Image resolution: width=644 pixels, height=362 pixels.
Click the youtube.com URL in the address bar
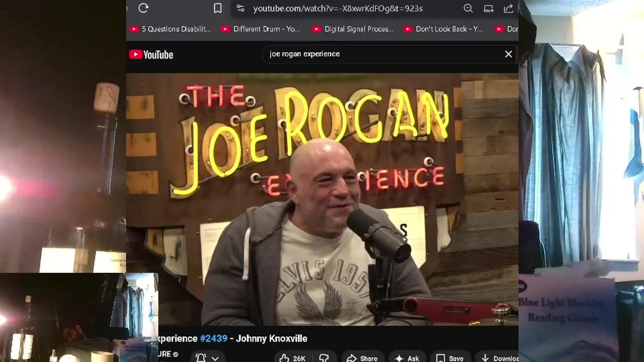(x=338, y=9)
